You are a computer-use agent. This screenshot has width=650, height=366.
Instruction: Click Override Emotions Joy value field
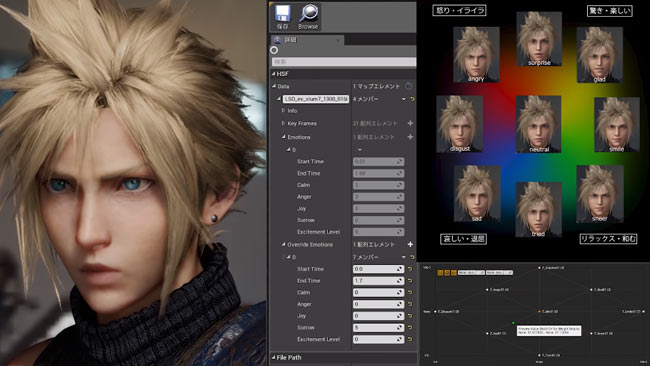pos(378,316)
